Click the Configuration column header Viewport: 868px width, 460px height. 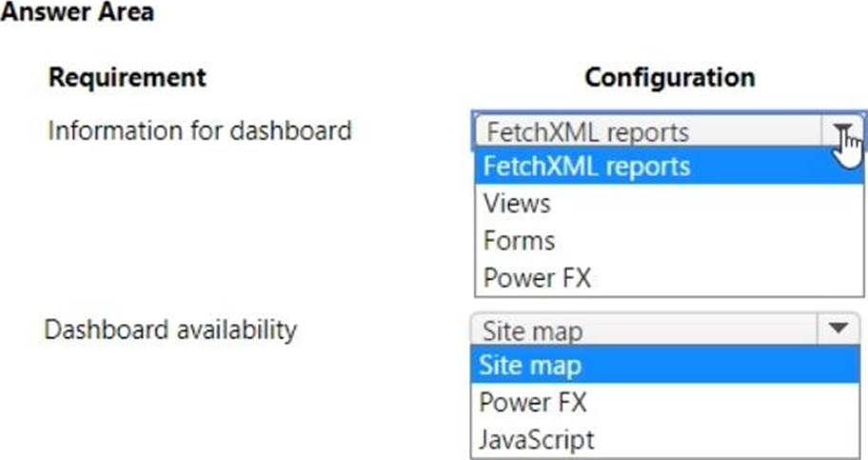(669, 76)
